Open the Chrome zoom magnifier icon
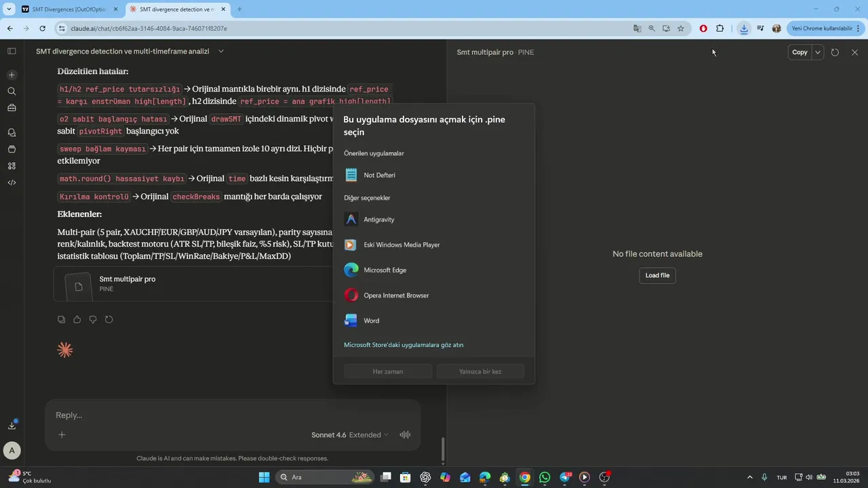Image resolution: width=868 pixels, height=488 pixels. 652,28
